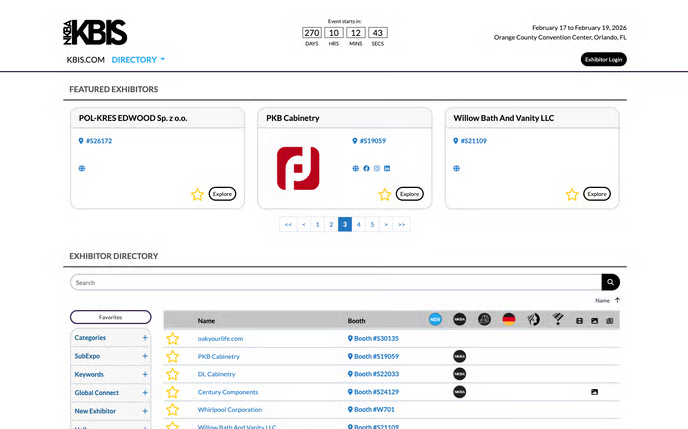Image resolution: width=688 pixels, height=429 pixels.
Task: Open PKB Cabinetry Facebook page icon
Action: pyautogui.click(x=366, y=168)
